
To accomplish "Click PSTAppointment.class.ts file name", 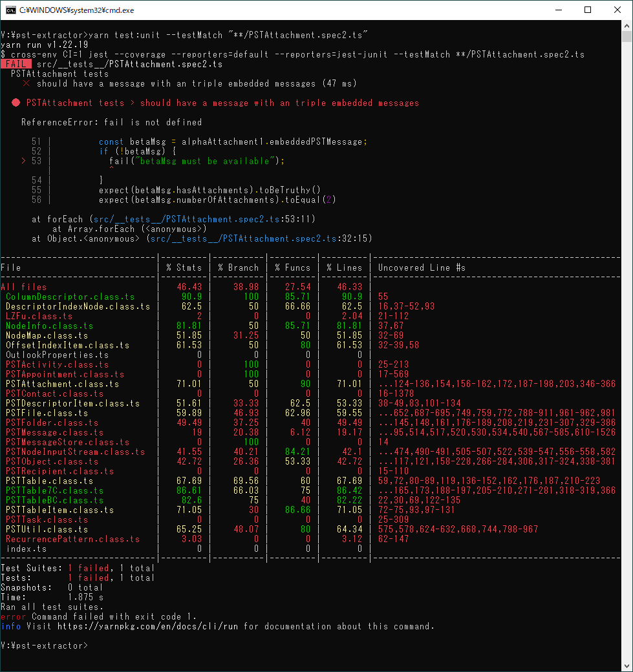I will (x=65, y=375).
